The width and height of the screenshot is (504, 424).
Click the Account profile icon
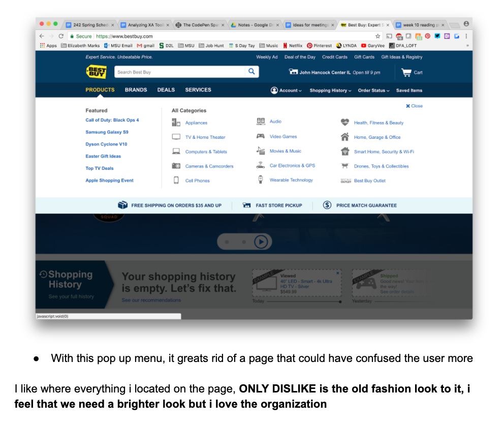click(x=274, y=90)
